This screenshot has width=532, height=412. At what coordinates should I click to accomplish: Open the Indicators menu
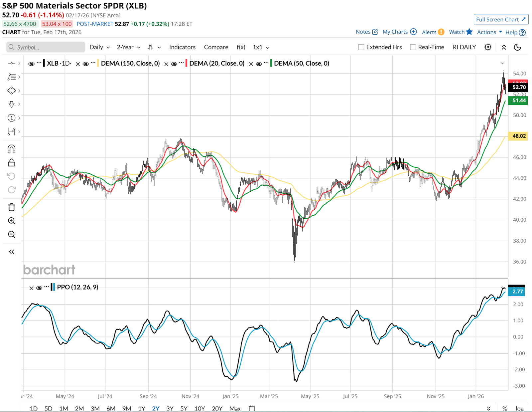pyautogui.click(x=182, y=47)
